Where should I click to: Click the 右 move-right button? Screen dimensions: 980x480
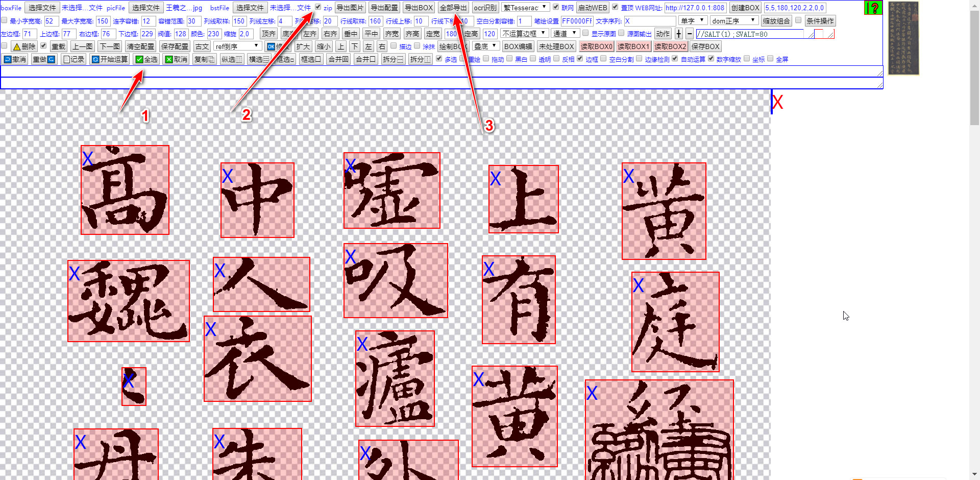tap(382, 46)
